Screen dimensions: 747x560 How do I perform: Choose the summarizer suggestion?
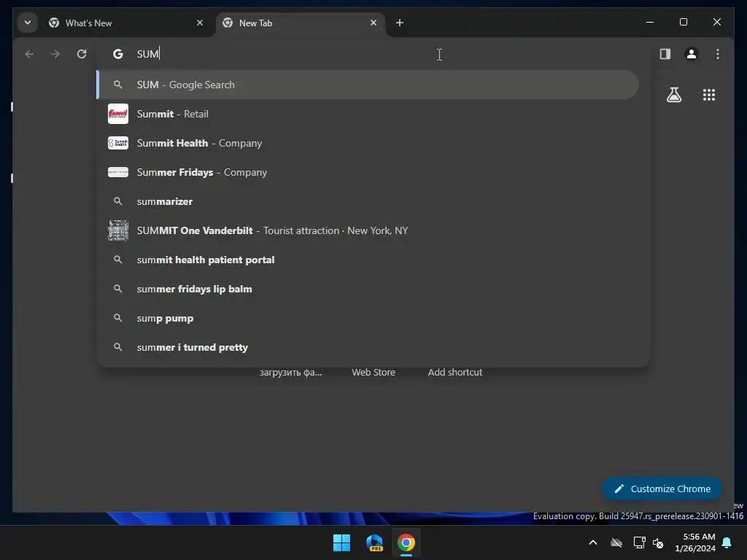tap(368, 201)
